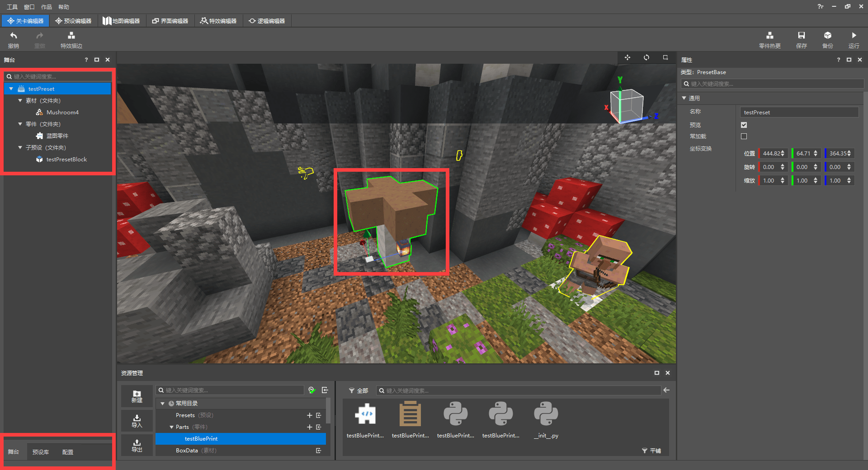Open the 作品 menu
The width and height of the screenshot is (868, 470).
(x=46, y=7)
